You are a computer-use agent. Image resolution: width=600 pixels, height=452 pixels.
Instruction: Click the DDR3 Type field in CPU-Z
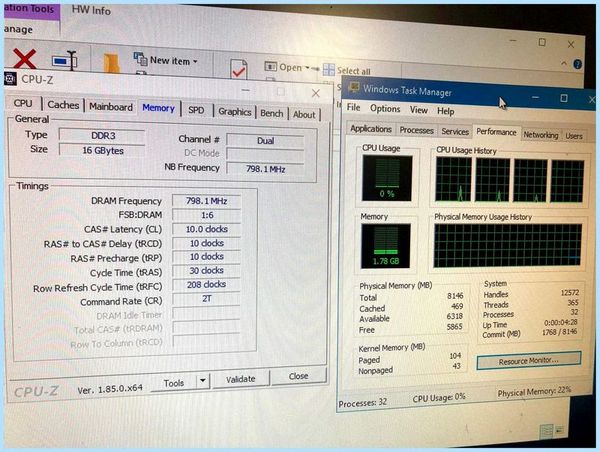pos(103,136)
